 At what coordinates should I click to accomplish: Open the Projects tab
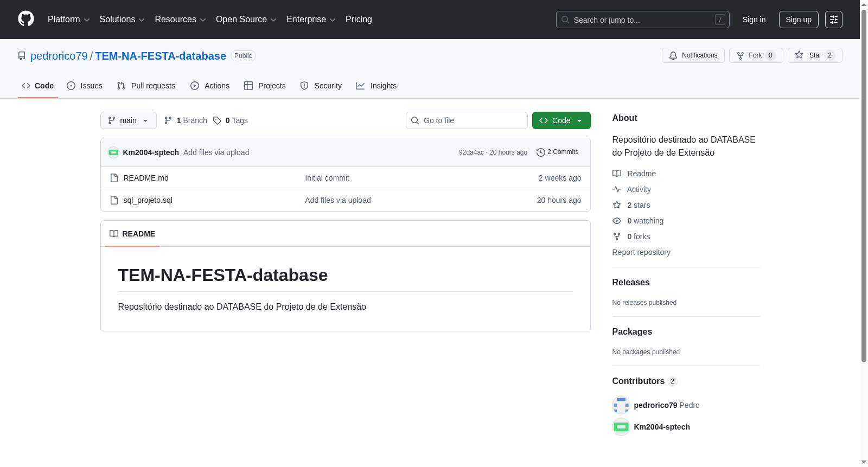[265, 86]
